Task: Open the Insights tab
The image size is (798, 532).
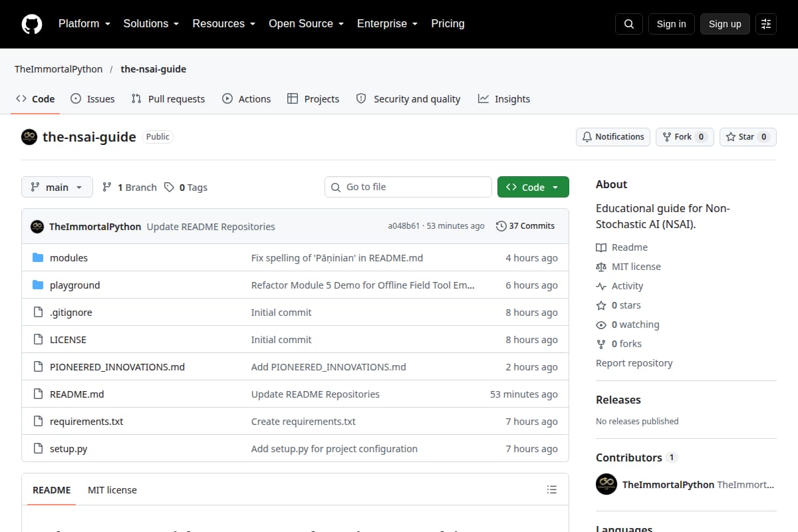Action: [x=504, y=99]
